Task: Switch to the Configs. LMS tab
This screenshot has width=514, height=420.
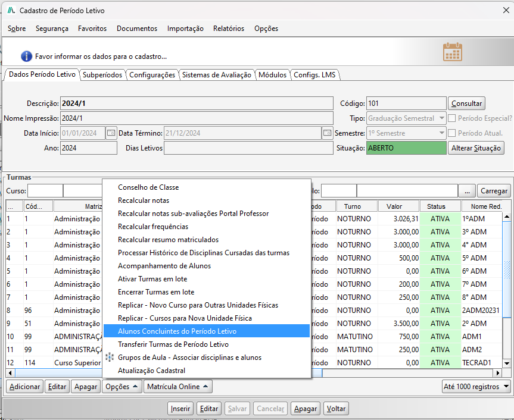Action: click(x=314, y=75)
